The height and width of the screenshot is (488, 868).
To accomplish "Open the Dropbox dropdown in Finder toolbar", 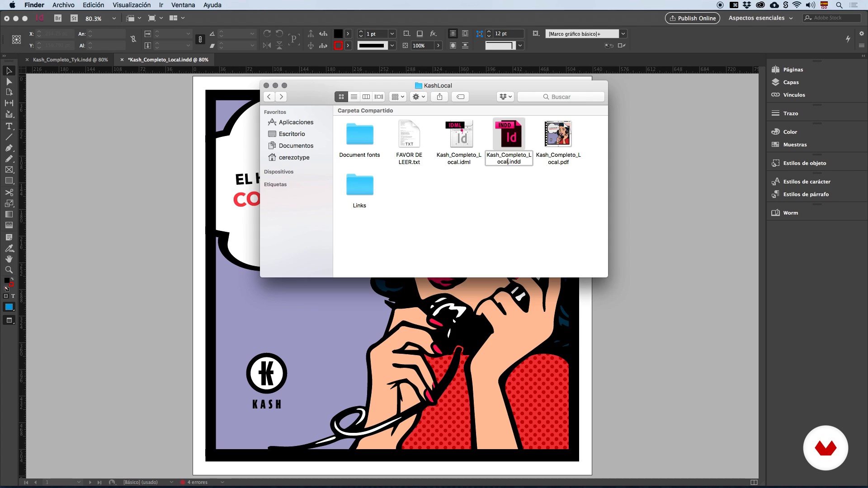I will point(505,97).
